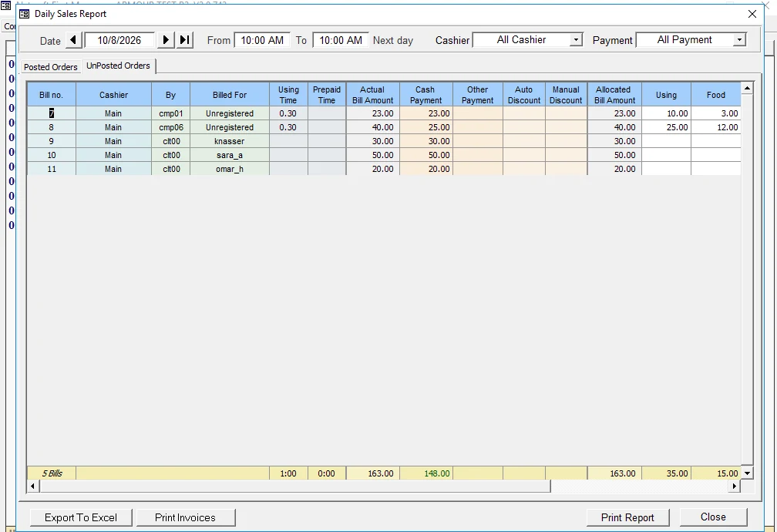Click the omar_h Billed For cell

click(x=230, y=169)
